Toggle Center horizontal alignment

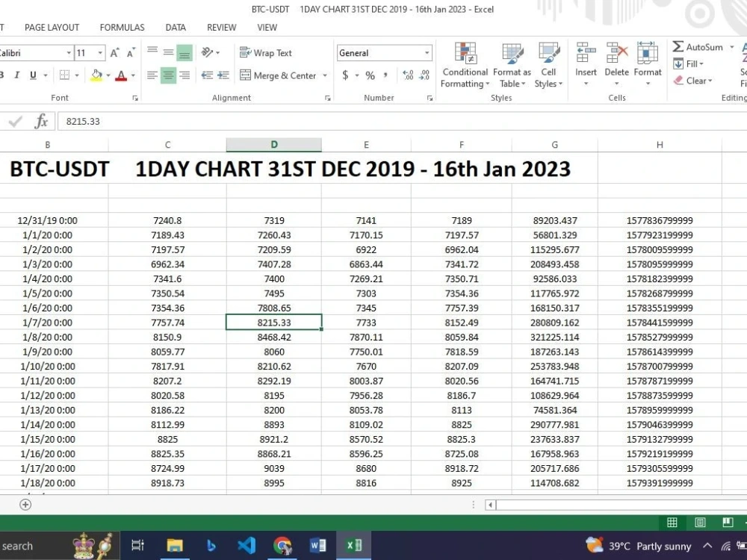168,75
